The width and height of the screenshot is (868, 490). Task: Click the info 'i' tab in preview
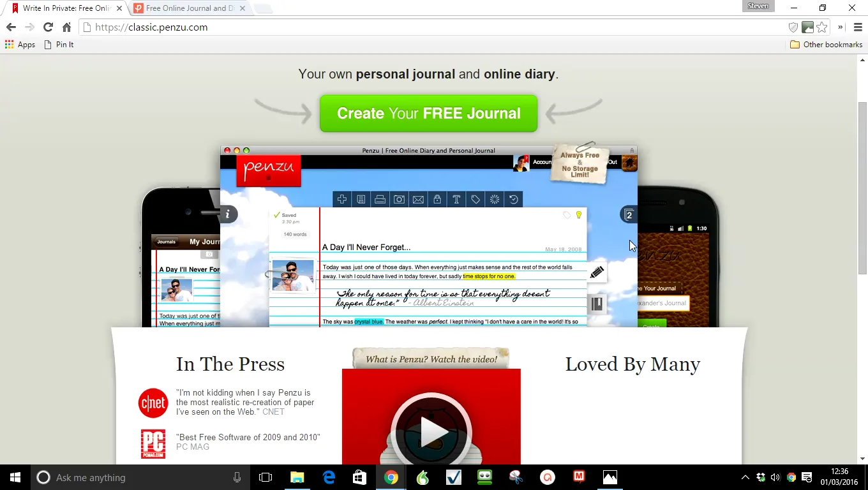(228, 214)
